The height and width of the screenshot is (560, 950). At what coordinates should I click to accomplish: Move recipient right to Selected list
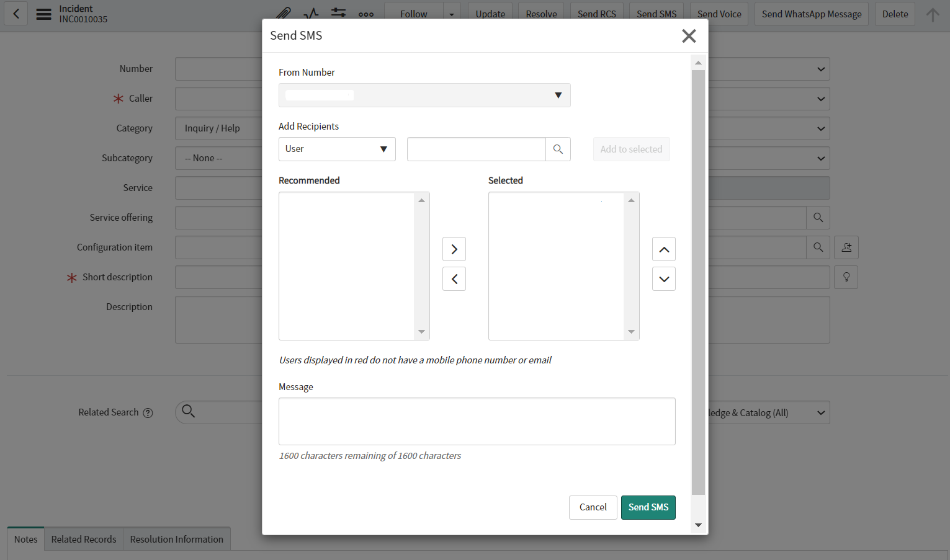pos(454,249)
